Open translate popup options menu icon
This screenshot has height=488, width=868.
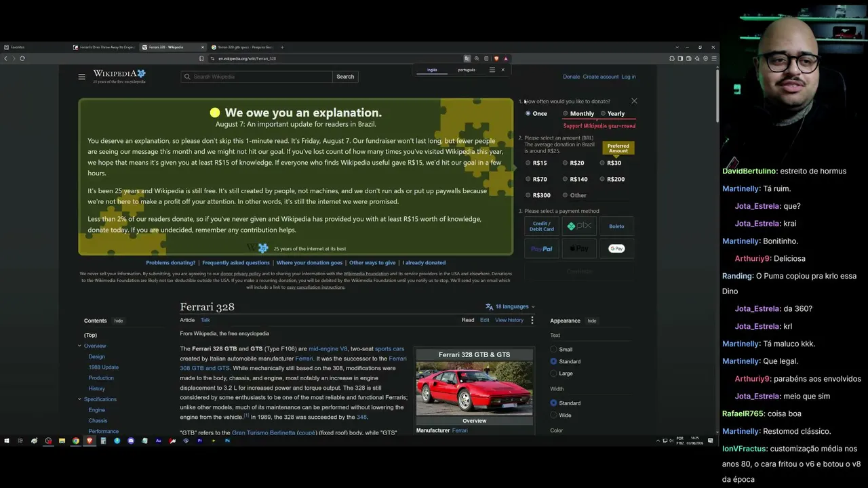tap(492, 70)
